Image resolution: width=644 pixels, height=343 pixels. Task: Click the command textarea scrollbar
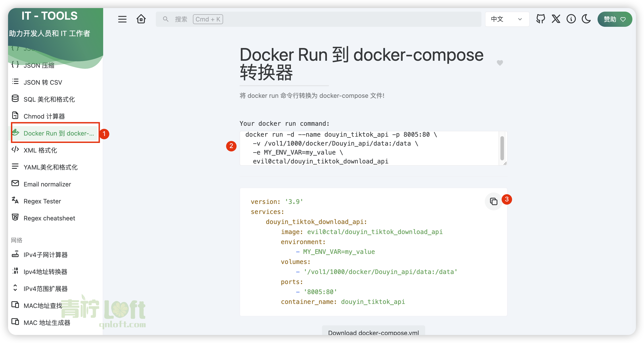click(x=502, y=148)
